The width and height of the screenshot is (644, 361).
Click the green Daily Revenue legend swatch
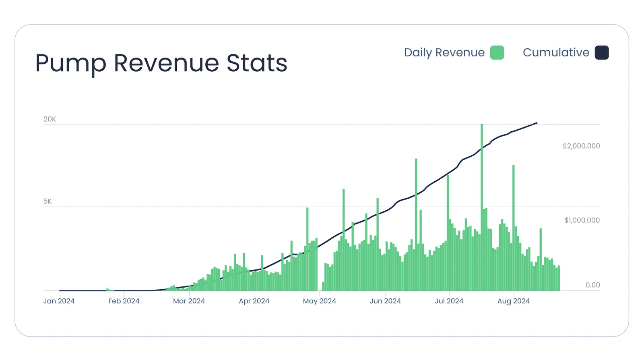tap(497, 53)
